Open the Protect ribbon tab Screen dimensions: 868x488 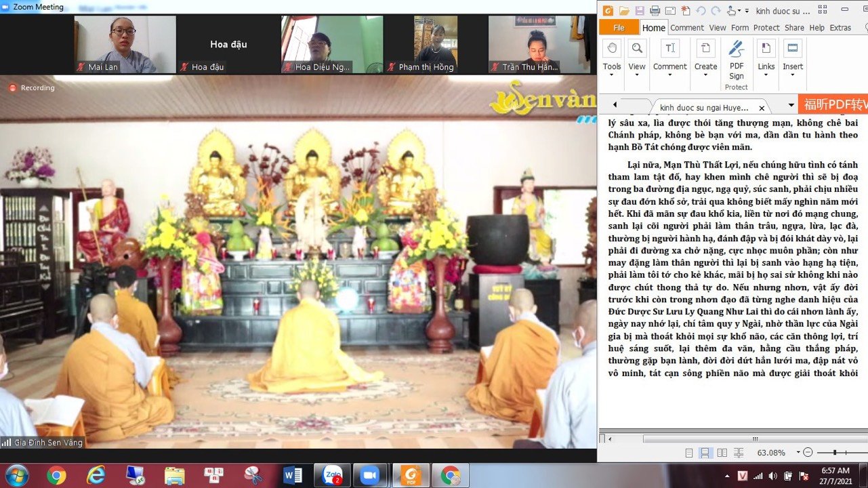[766, 28]
